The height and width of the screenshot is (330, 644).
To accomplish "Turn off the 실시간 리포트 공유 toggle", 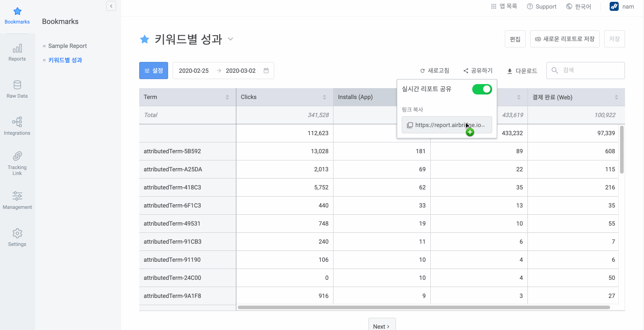I will [x=482, y=90].
